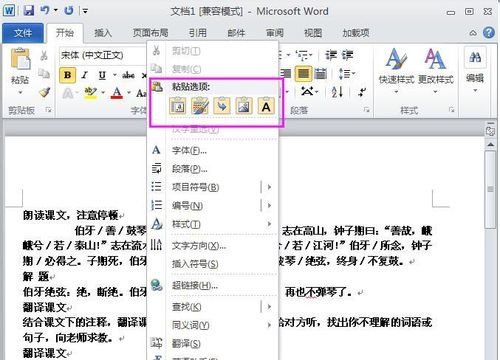Choose the paste as picture option icon
500x360 pixels.
pos(244,106)
